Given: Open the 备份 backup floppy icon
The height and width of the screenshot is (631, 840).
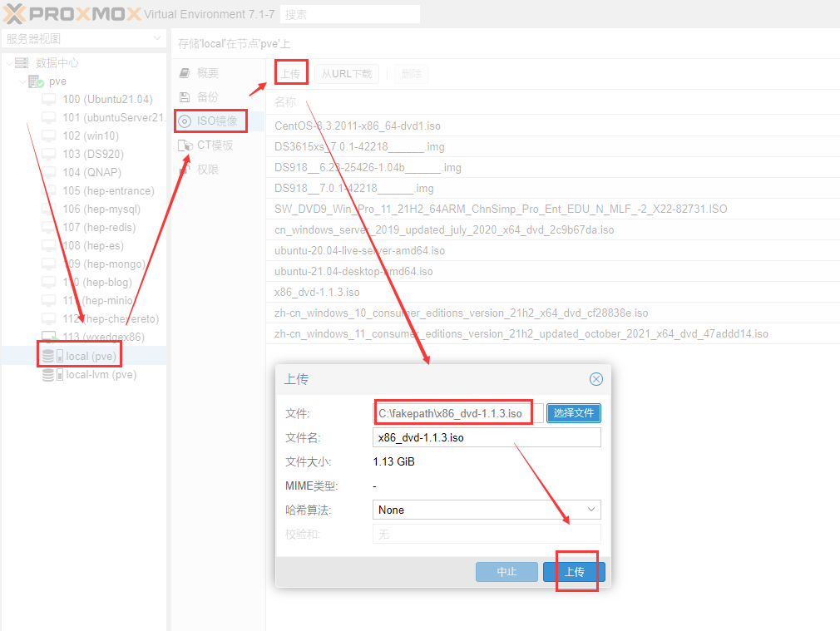Looking at the screenshot, I should pyautogui.click(x=185, y=97).
